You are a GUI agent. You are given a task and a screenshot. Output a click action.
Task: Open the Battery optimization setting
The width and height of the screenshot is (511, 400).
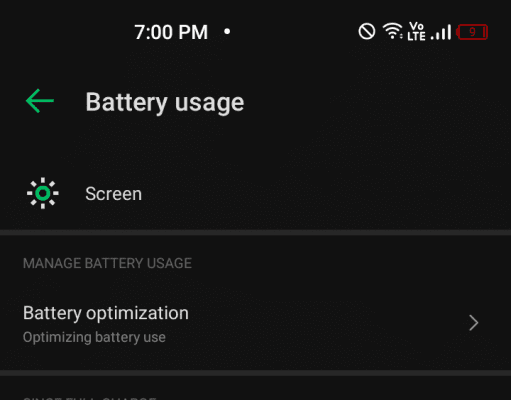tap(255, 323)
